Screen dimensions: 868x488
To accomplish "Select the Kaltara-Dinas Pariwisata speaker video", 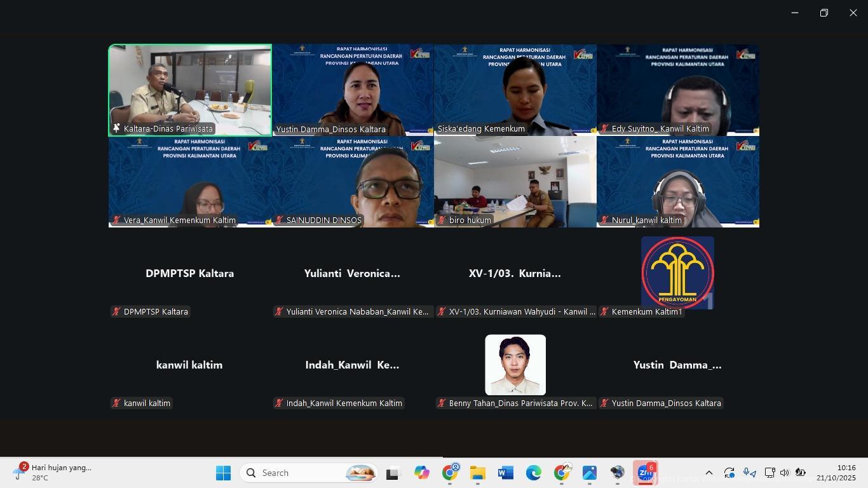I will (x=190, y=86).
